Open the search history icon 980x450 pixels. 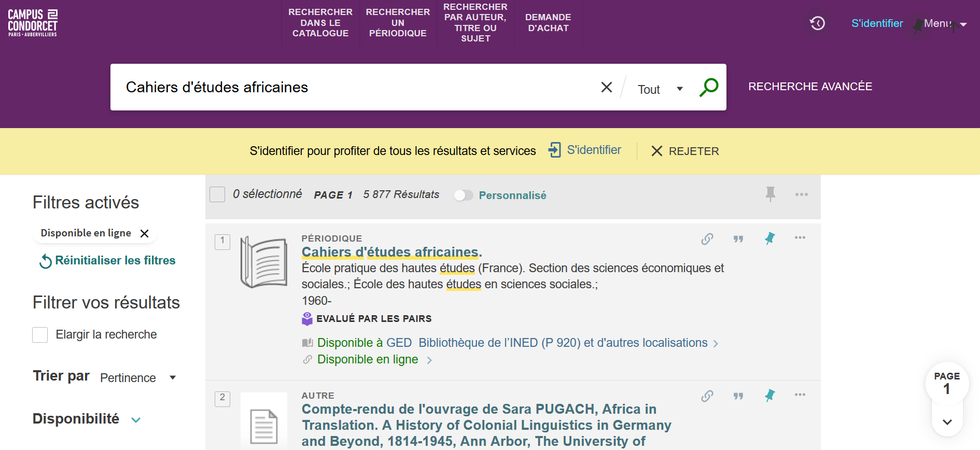(x=818, y=23)
